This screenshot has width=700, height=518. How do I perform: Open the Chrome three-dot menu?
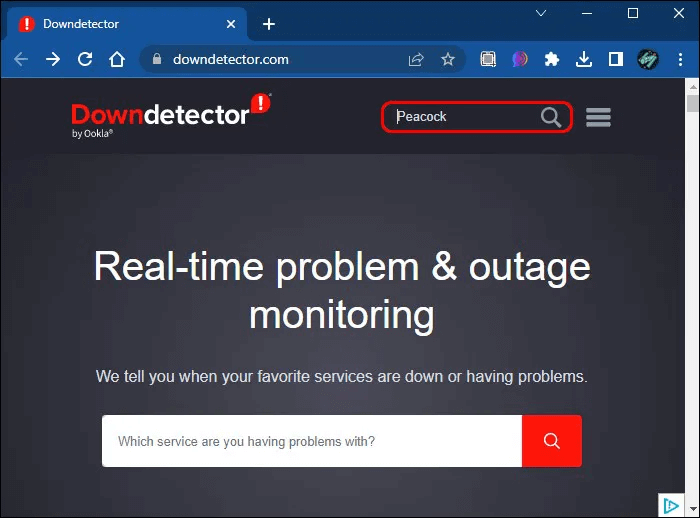click(x=680, y=59)
